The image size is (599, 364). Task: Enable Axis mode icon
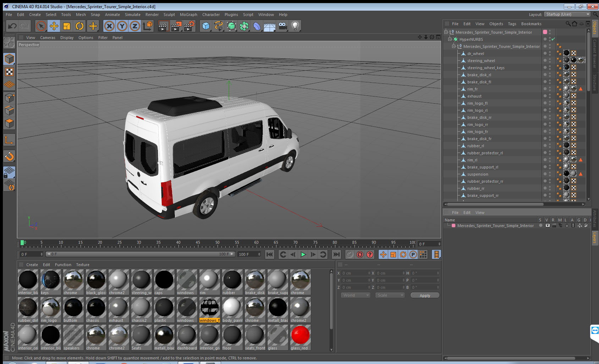(9, 140)
